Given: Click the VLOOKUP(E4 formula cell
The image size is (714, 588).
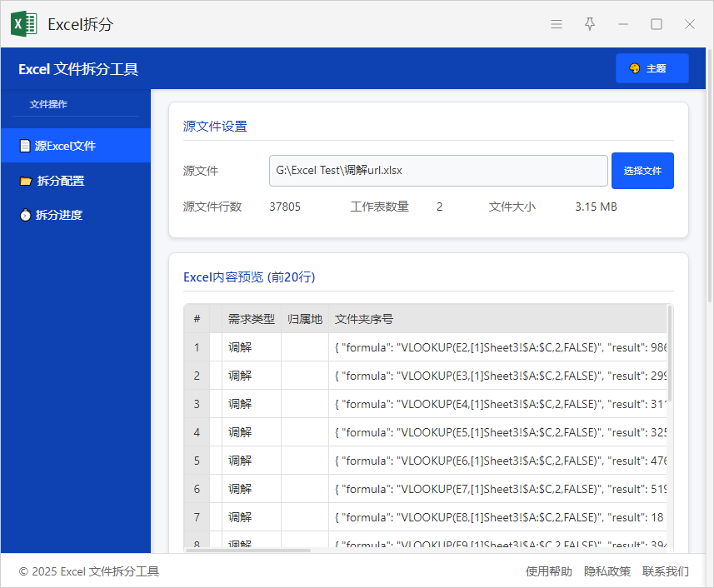Looking at the screenshot, I should coord(497,404).
